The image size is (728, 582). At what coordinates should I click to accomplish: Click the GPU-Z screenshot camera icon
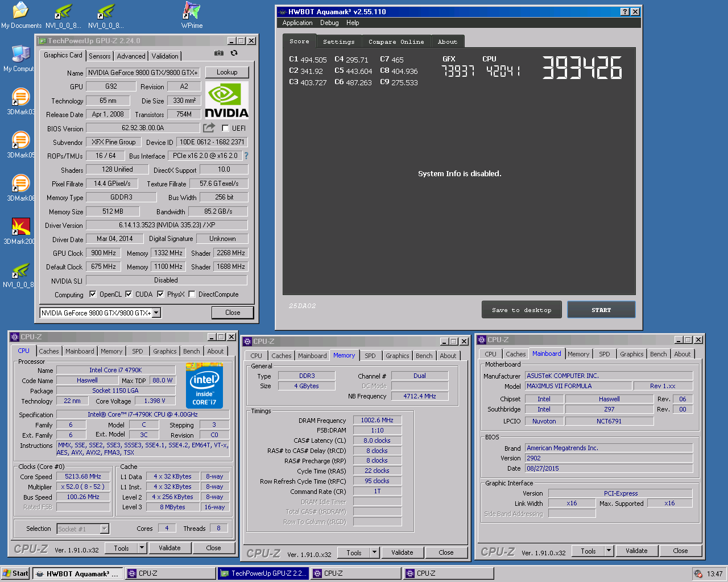tap(219, 53)
